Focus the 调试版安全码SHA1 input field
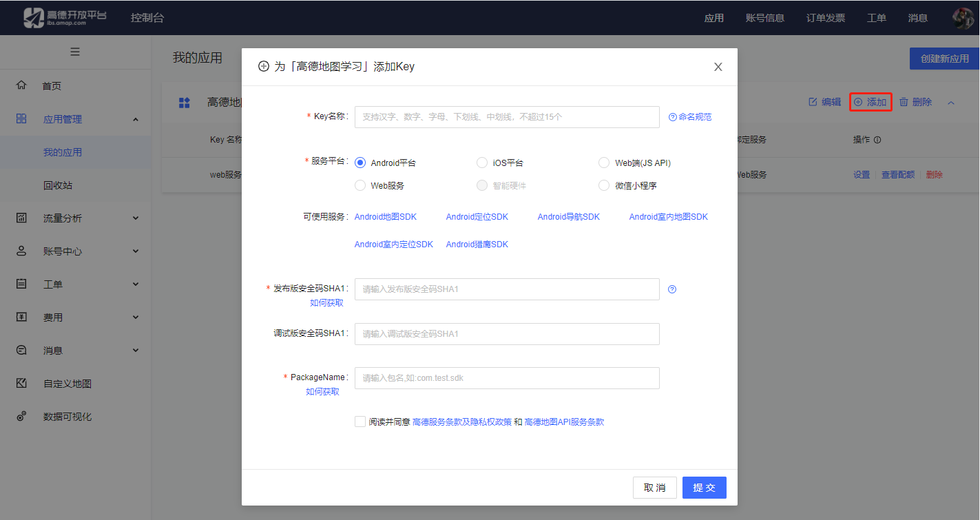The height and width of the screenshot is (520, 980). click(507, 334)
